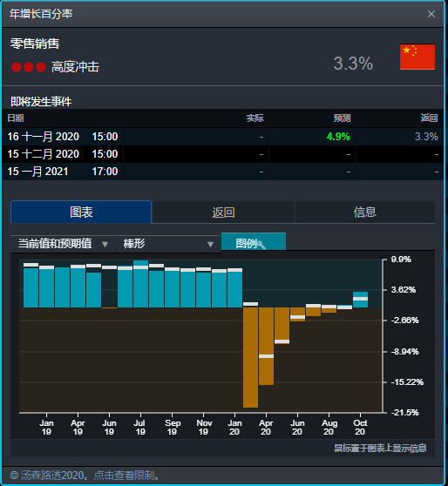
Task: Open the 图例 legend button
Action: point(254,242)
